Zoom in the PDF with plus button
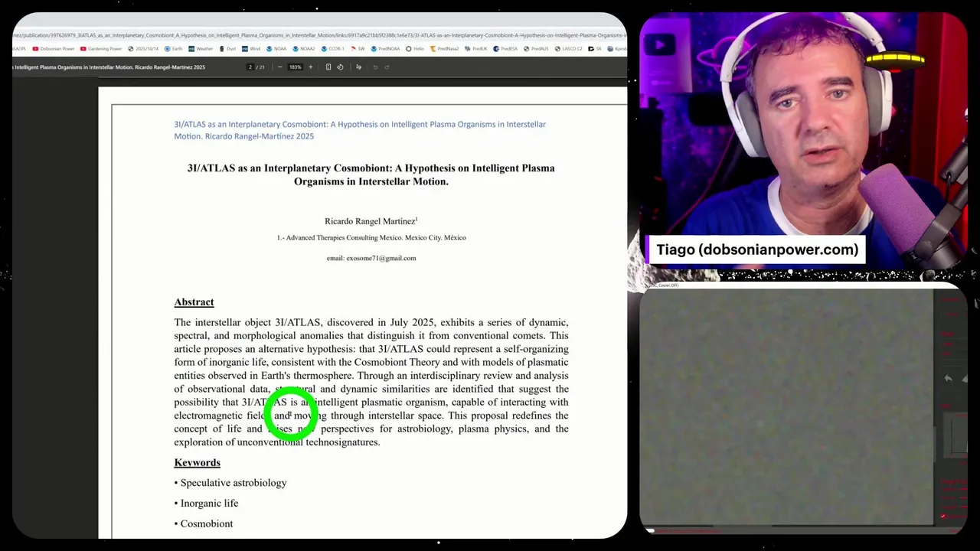Viewport: 980px width, 551px height. click(310, 67)
